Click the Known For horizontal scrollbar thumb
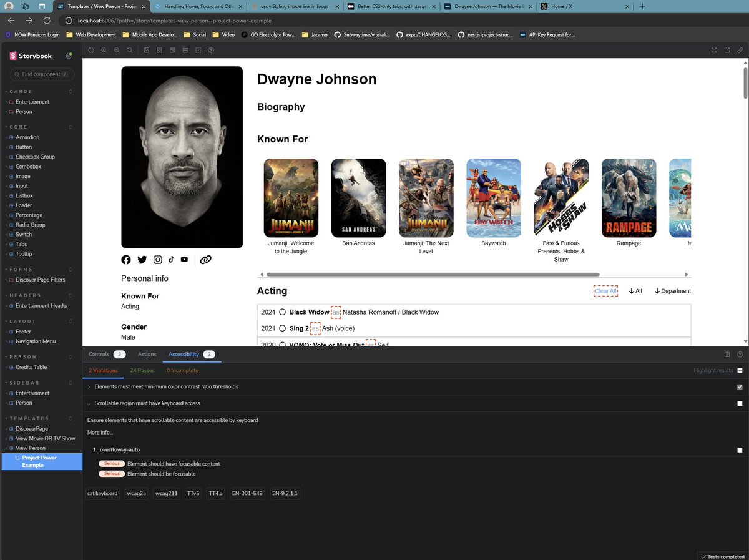This screenshot has width=749, height=560. pyautogui.click(x=433, y=274)
